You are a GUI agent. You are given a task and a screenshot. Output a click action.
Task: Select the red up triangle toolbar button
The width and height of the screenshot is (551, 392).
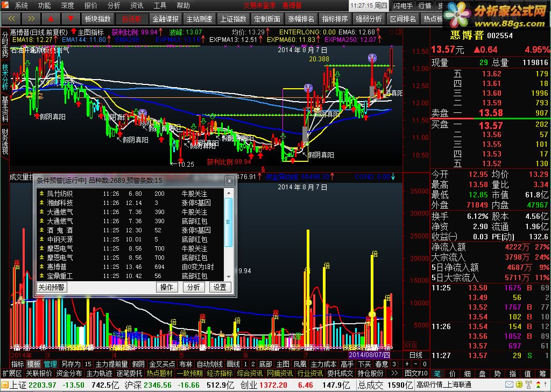[x=51, y=19]
